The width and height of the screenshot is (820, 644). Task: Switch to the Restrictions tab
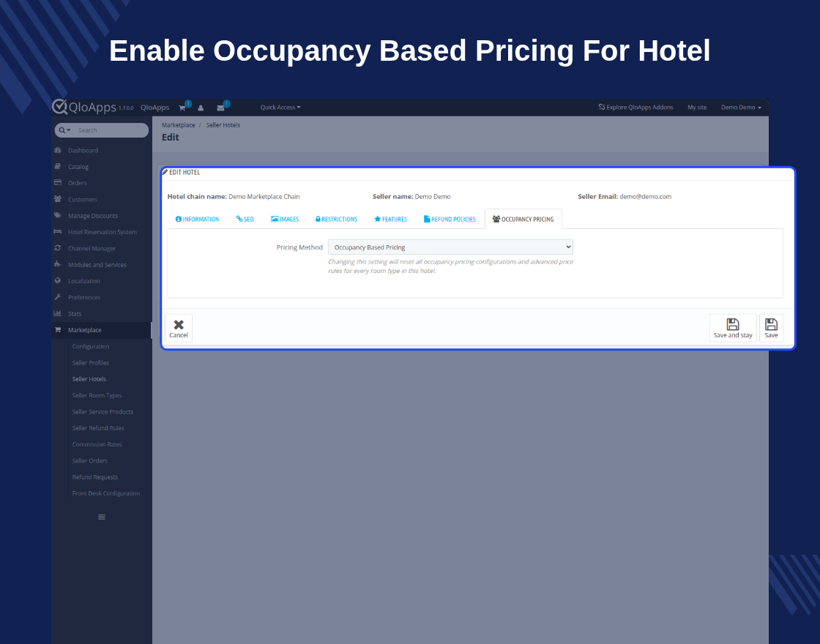tap(336, 219)
